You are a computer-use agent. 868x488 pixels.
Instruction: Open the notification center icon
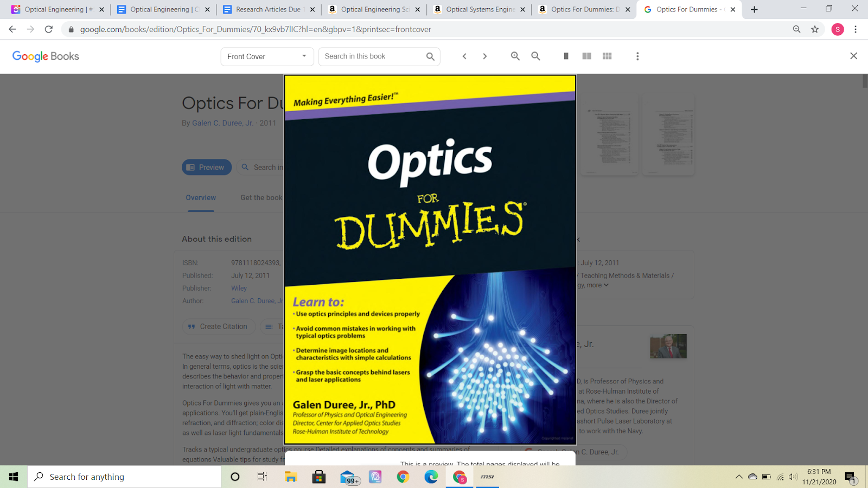(x=850, y=477)
